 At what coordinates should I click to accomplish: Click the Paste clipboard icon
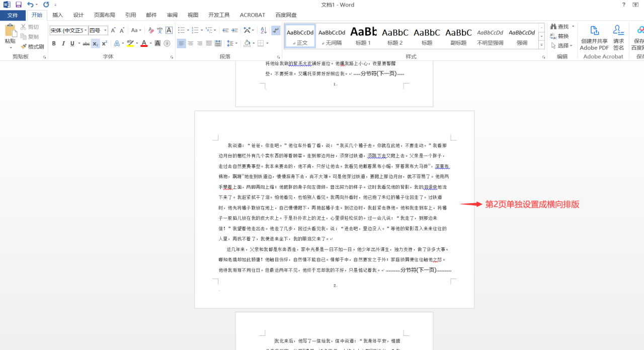tap(10, 30)
